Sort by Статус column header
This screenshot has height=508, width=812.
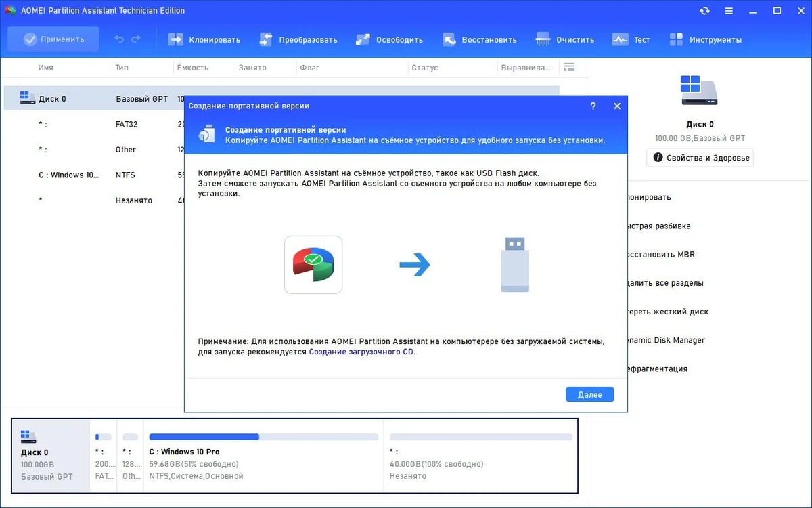click(424, 68)
